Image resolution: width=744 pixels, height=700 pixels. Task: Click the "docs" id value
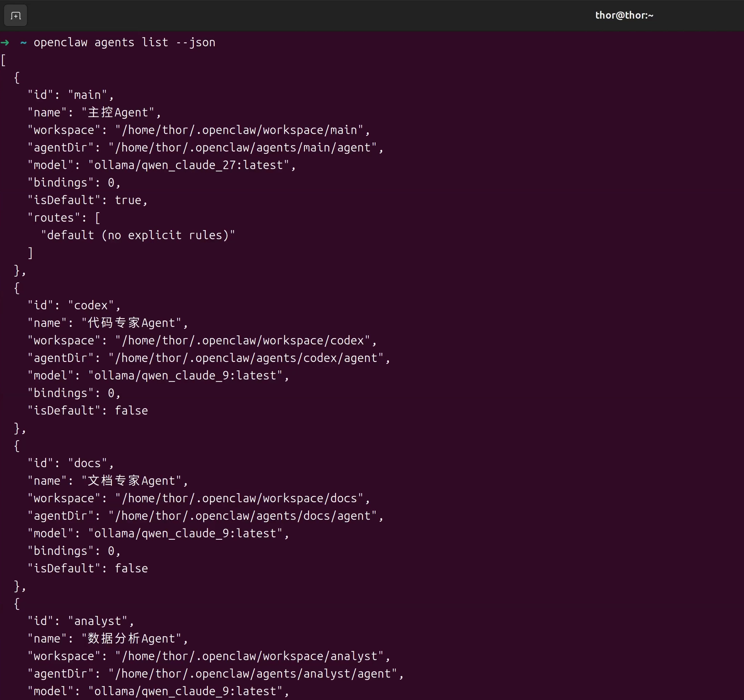(x=88, y=463)
